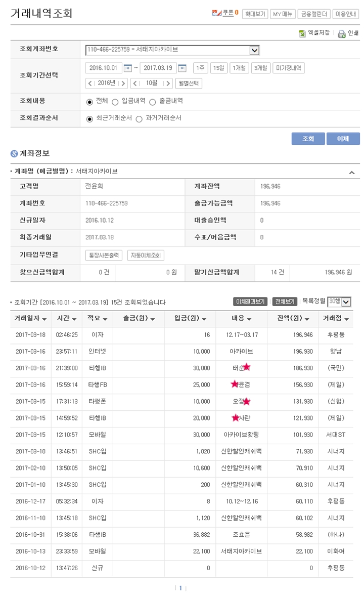364x598 pixels.
Task: Click the 서대ST branch cell
Action: (336, 435)
